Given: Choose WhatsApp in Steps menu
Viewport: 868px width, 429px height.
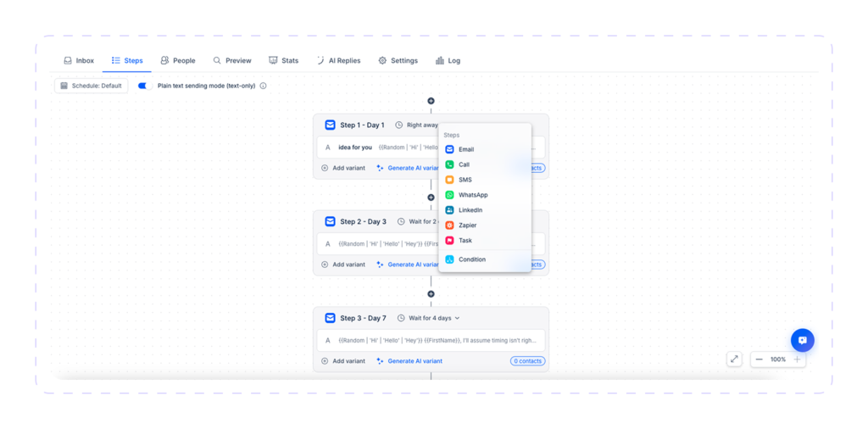Looking at the screenshot, I should pos(484,195).
